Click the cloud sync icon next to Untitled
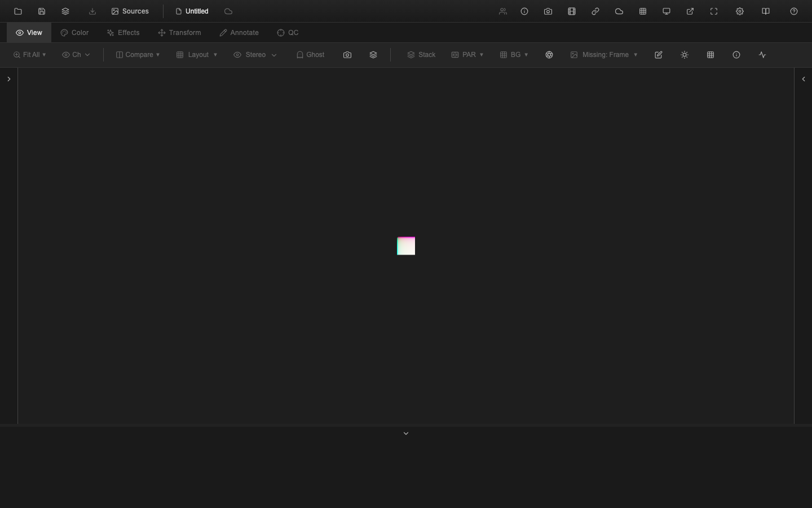Viewport: 812px width, 508px height. tap(228, 11)
